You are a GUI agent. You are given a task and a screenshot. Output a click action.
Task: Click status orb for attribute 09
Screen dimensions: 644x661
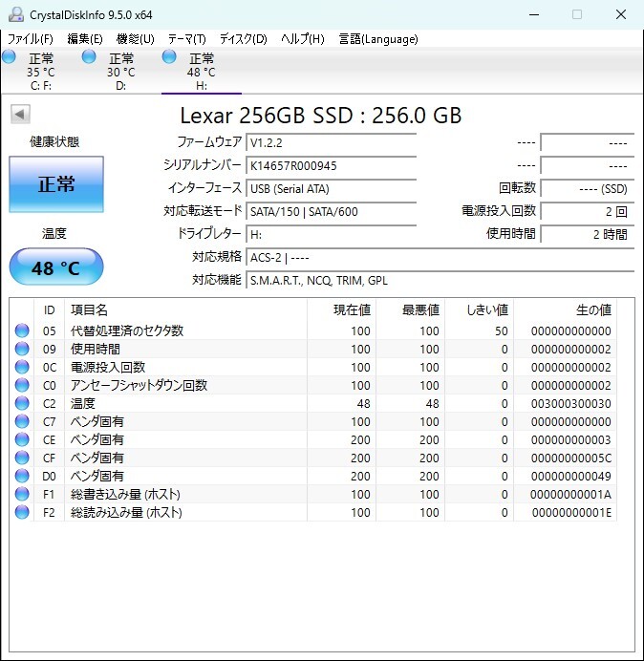click(22, 349)
